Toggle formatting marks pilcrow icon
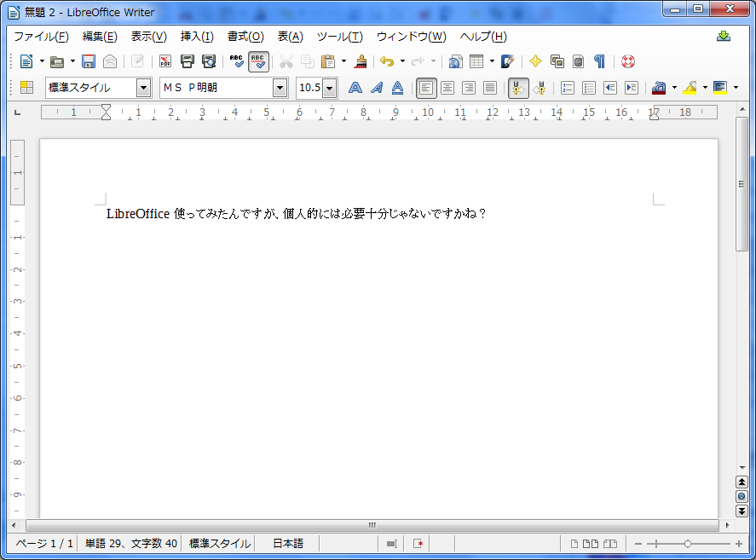Viewport: 756px width, 560px height. pyautogui.click(x=599, y=61)
